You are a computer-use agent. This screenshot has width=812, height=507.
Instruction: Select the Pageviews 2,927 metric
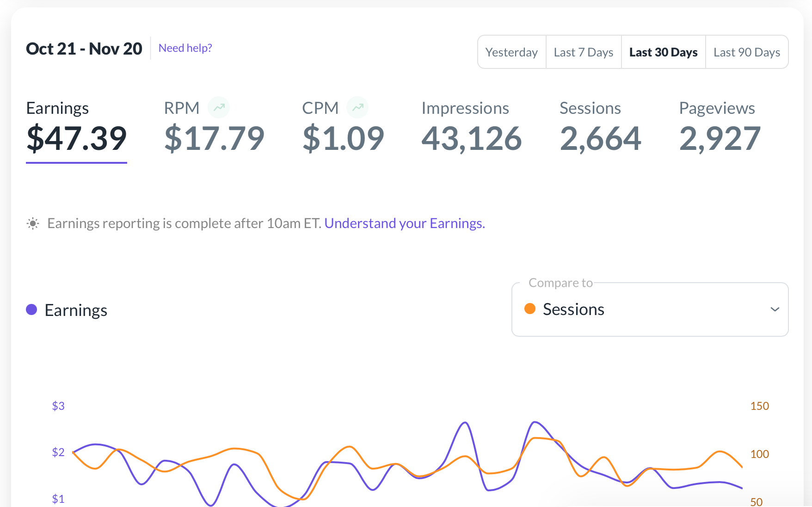tap(720, 127)
